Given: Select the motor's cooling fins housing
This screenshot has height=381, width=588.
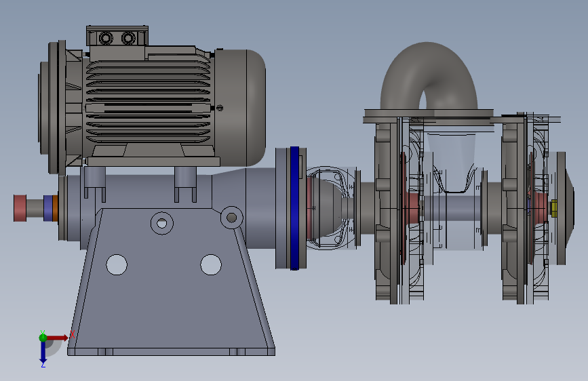Looking at the screenshot, I should tap(148, 102).
